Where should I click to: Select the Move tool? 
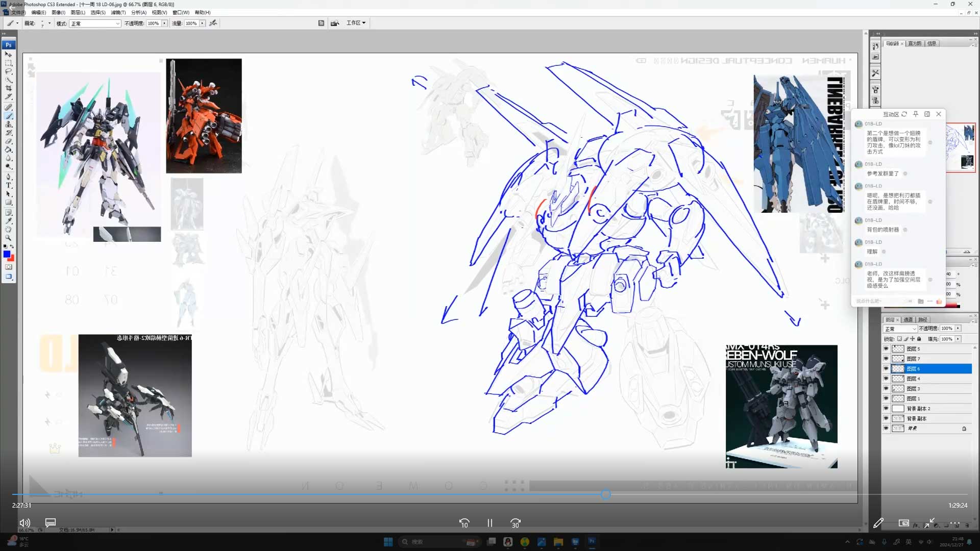[x=9, y=54]
